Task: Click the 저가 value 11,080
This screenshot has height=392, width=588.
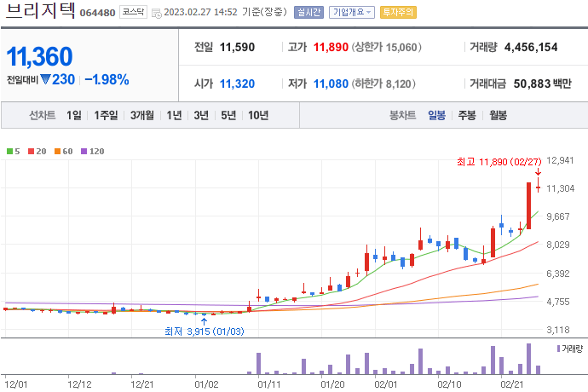Action: [331, 84]
